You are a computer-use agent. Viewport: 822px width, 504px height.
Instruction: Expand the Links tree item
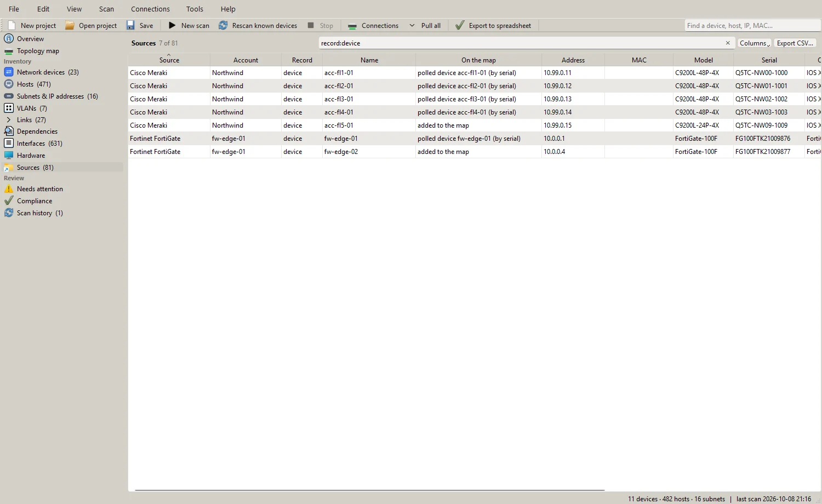9,119
